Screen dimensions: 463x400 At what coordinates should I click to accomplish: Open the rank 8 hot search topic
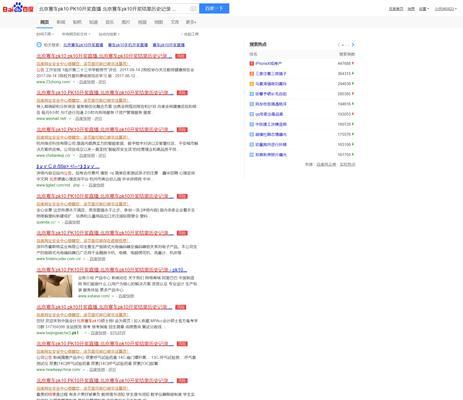pos(271,134)
